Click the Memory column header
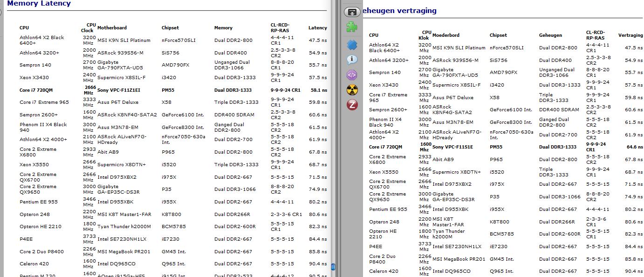 pos(223,28)
